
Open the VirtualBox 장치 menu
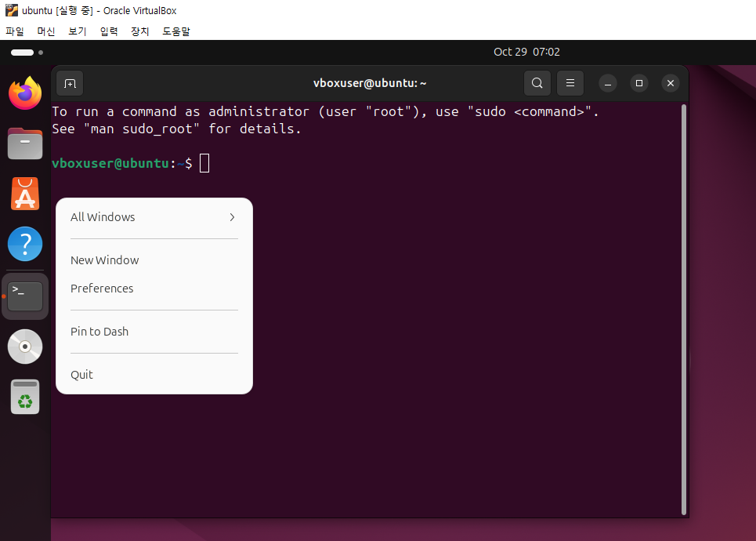point(139,31)
